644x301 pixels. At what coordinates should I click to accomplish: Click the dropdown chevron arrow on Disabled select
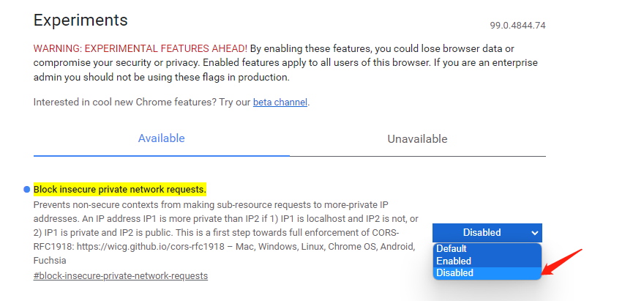[x=534, y=233]
